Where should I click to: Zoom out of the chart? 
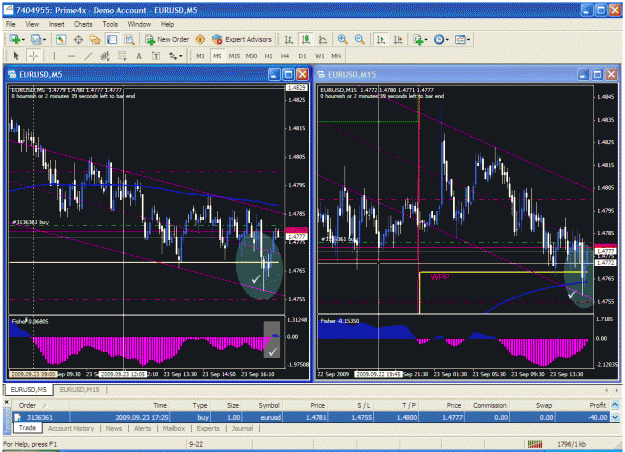tap(359, 39)
